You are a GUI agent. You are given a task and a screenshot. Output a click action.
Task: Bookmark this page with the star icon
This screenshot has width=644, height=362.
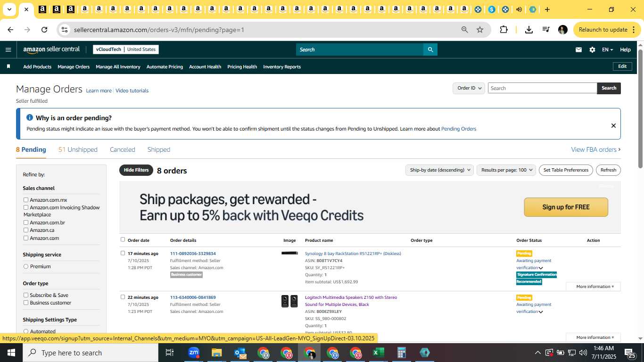[480, 30]
